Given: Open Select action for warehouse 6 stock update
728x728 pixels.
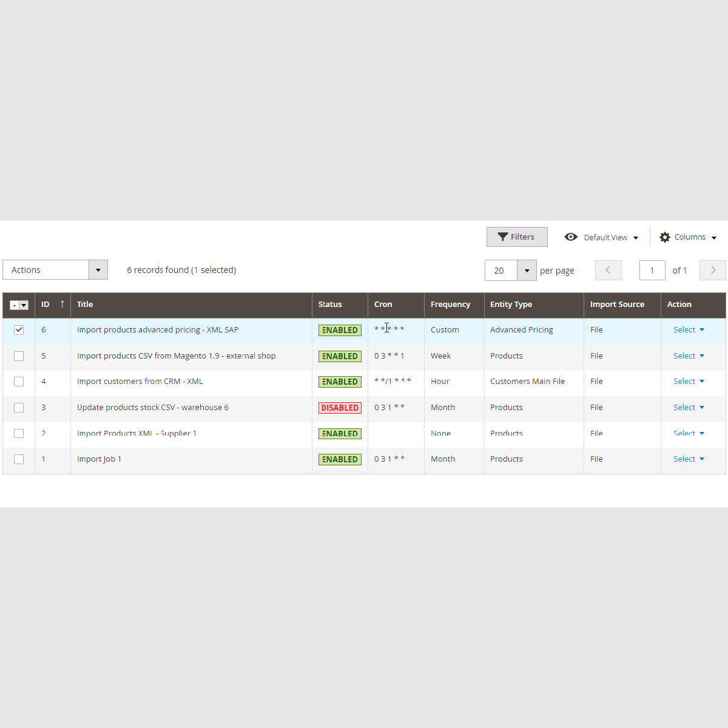Looking at the screenshot, I should coord(689,408).
